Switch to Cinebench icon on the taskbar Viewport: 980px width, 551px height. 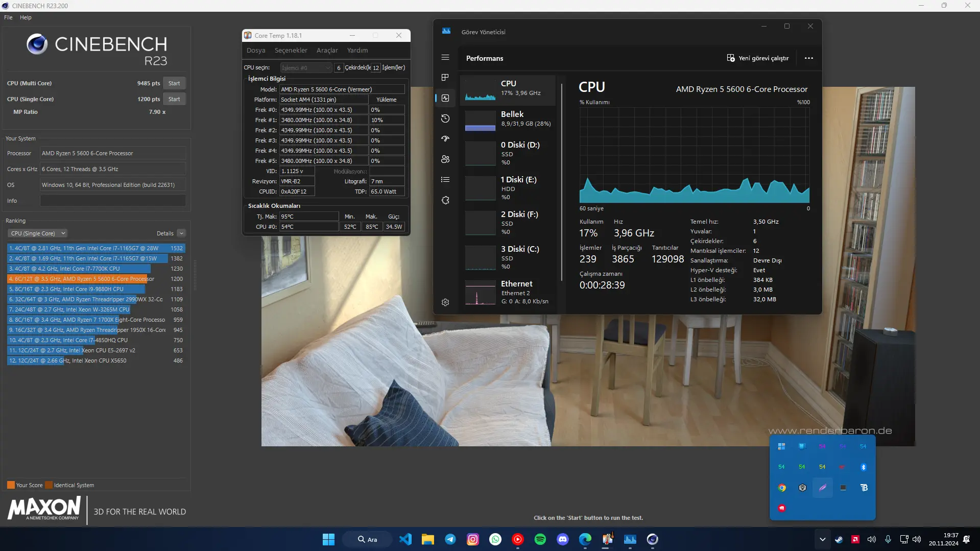[x=653, y=539]
